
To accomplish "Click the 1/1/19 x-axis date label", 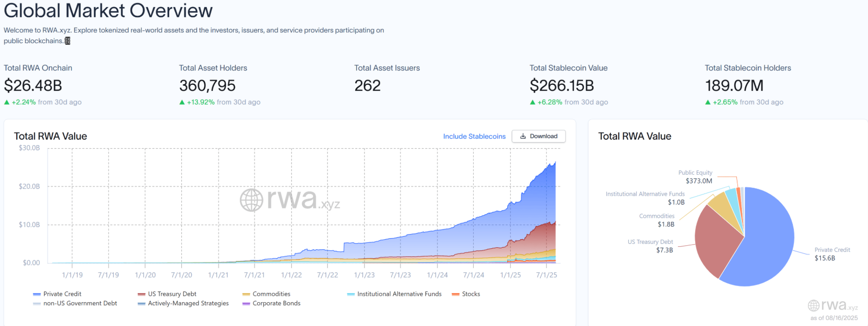I will coord(72,275).
